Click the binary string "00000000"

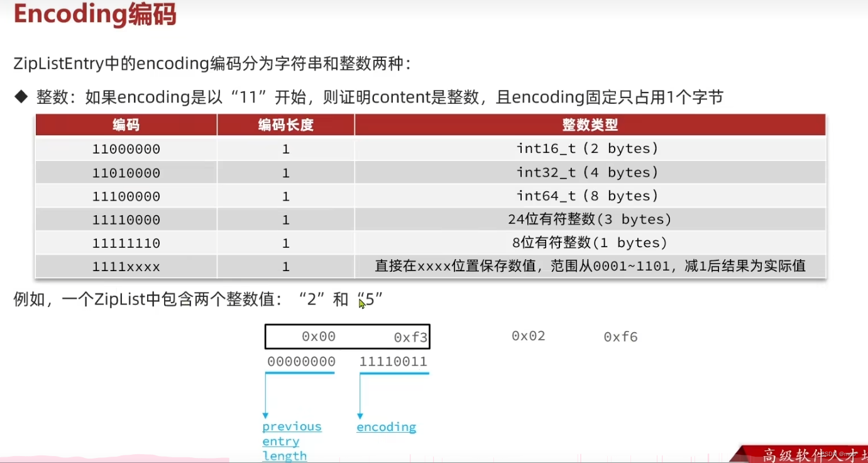coord(302,362)
